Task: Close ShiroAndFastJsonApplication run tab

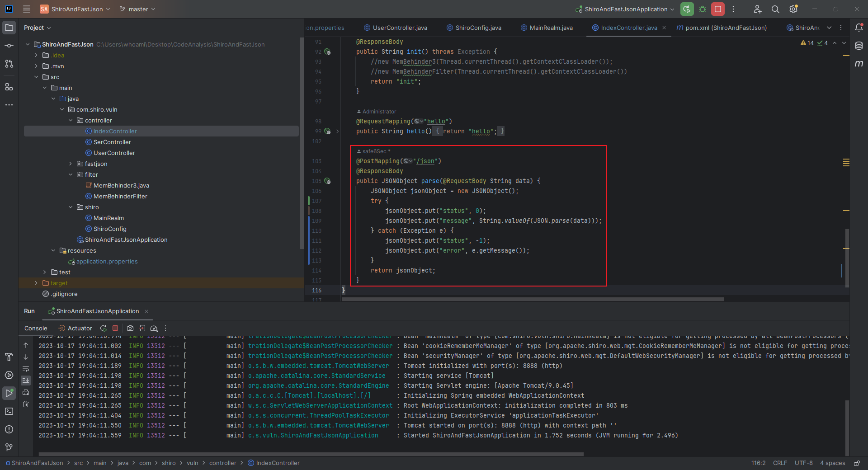Action: pos(146,311)
